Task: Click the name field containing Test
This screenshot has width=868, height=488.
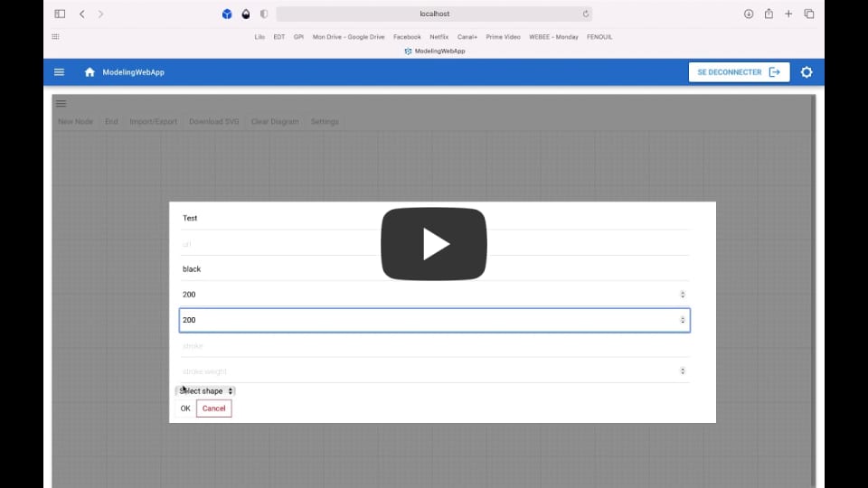Action: coord(435,218)
